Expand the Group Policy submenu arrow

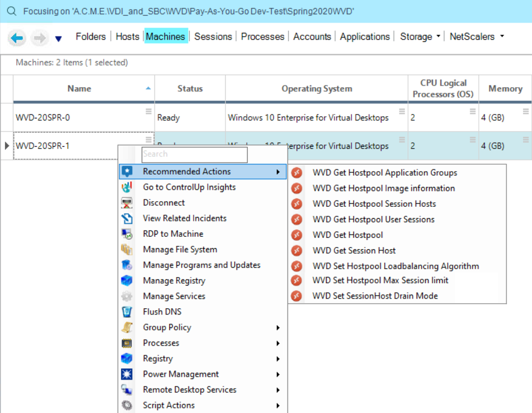(x=278, y=328)
